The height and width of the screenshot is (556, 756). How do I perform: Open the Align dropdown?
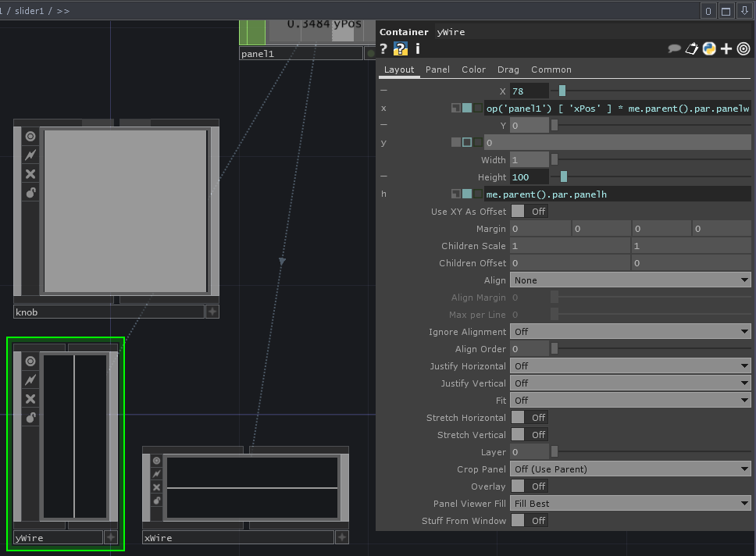click(629, 280)
